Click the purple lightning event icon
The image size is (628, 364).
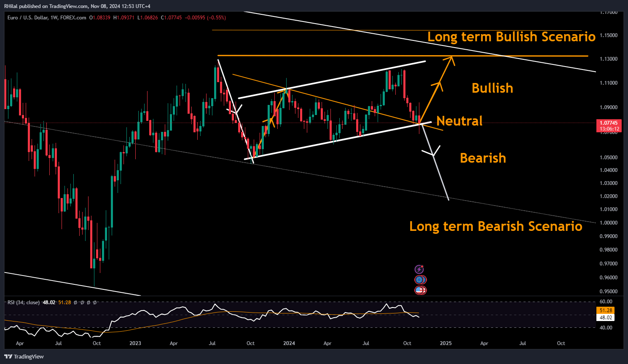click(419, 269)
